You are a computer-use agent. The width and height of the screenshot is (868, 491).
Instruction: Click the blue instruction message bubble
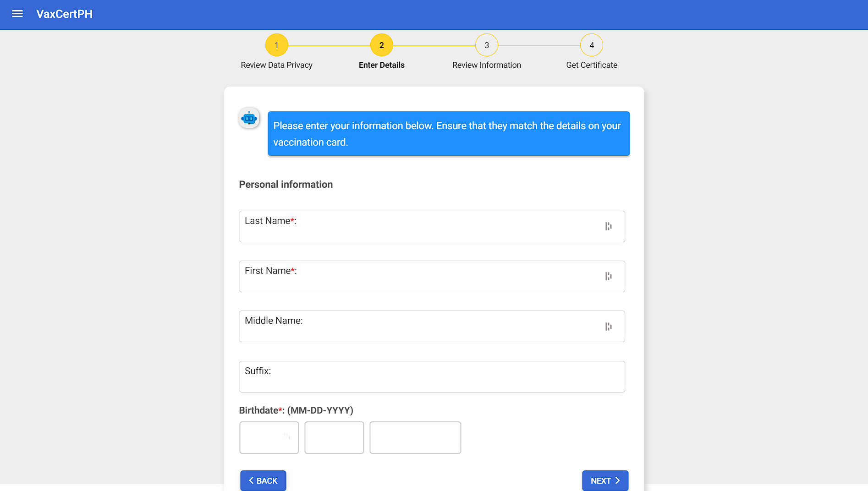(x=449, y=134)
